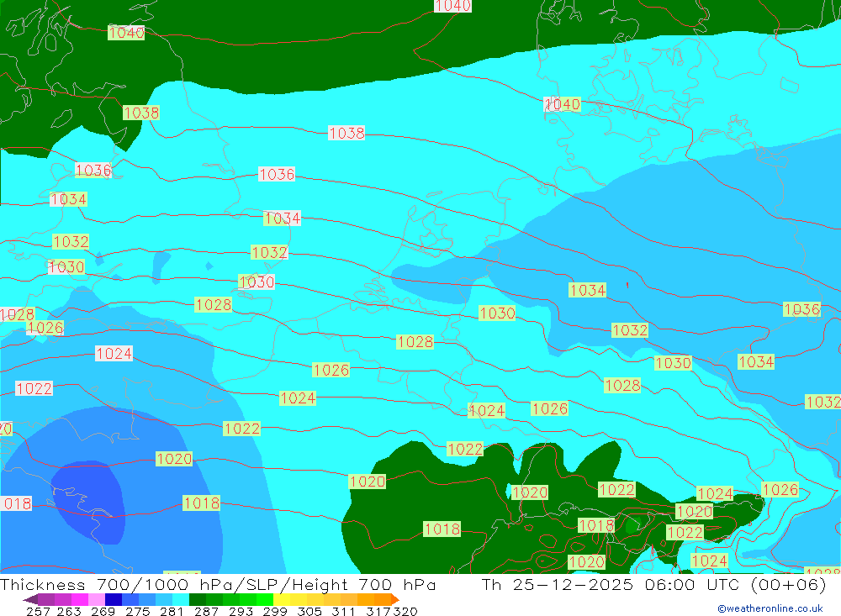Select the legend value 317
841x616 pixels.
pyautogui.click(x=378, y=611)
